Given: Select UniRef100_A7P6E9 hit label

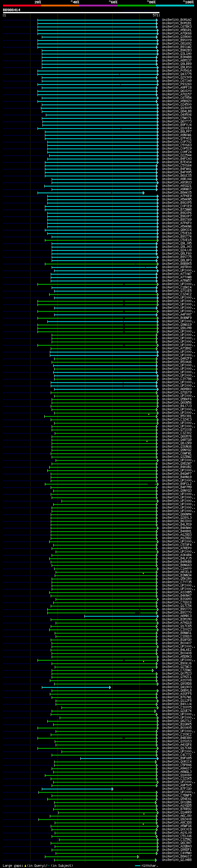Looking at the screenshot, I should tap(177, 196).
